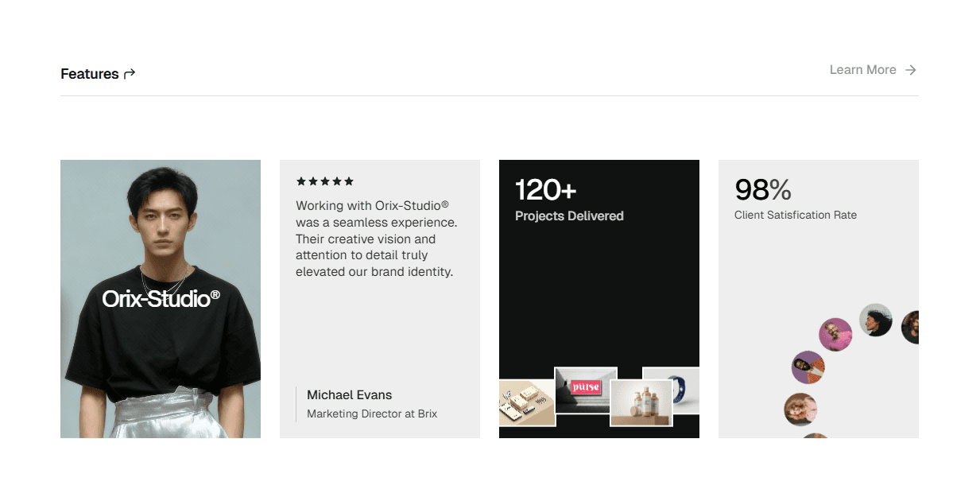Open the wooden blocks project thumbnail
Image resolution: width=980 pixels, height=501 pixels.
pos(526,402)
